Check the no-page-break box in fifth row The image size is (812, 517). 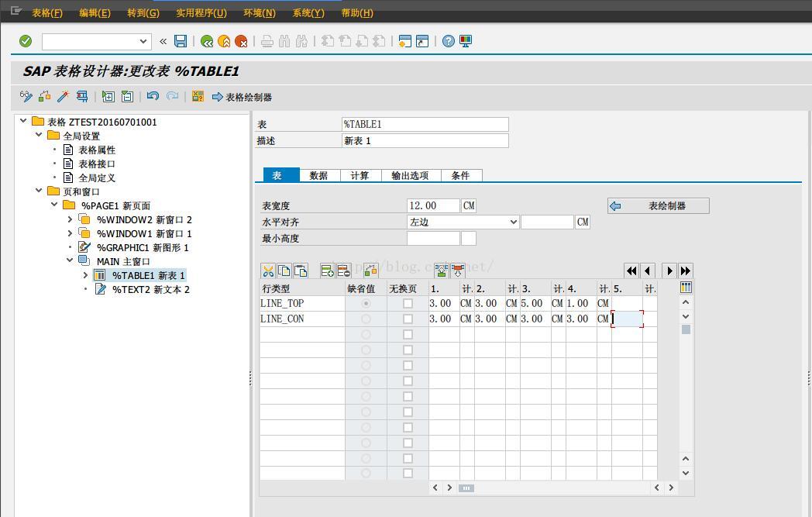click(x=408, y=366)
